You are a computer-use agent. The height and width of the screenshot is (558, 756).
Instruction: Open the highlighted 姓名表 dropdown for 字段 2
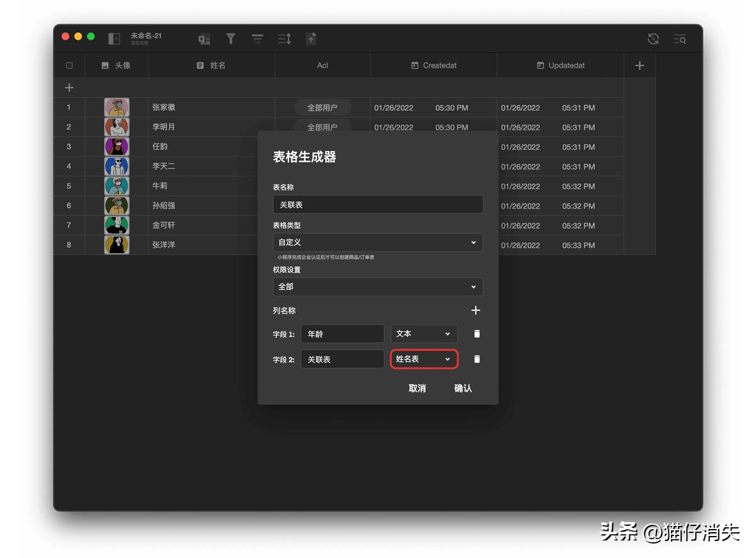(424, 358)
